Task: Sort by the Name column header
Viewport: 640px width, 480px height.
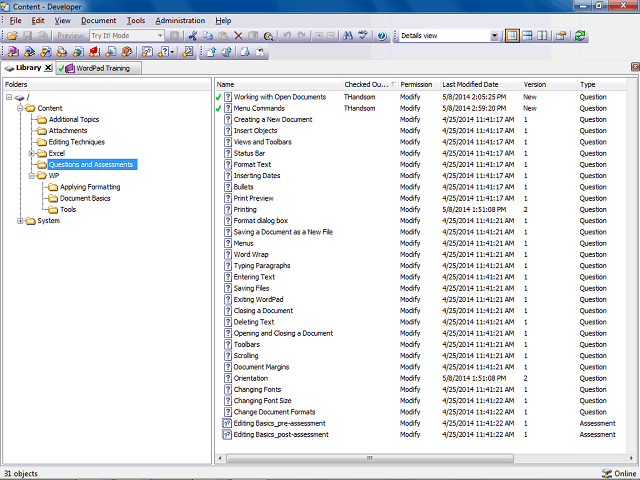Action: (279, 84)
